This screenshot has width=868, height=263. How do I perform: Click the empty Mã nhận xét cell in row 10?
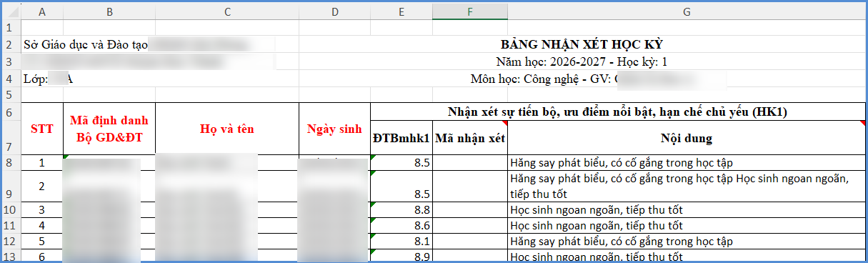469,209
